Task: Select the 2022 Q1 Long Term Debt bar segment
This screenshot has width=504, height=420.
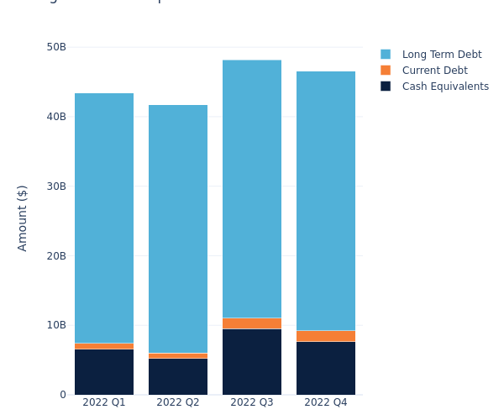Action: [x=104, y=218]
